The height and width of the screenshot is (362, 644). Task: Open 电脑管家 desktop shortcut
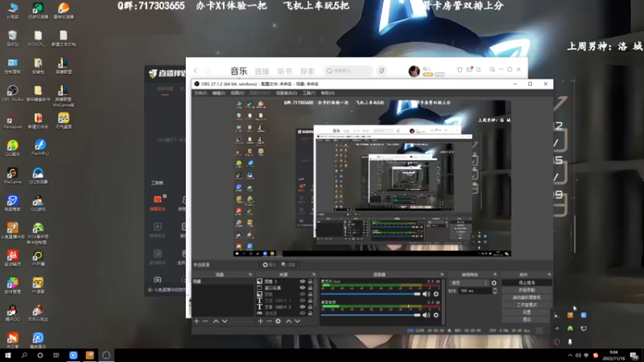pyautogui.click(x=12, y=204)
